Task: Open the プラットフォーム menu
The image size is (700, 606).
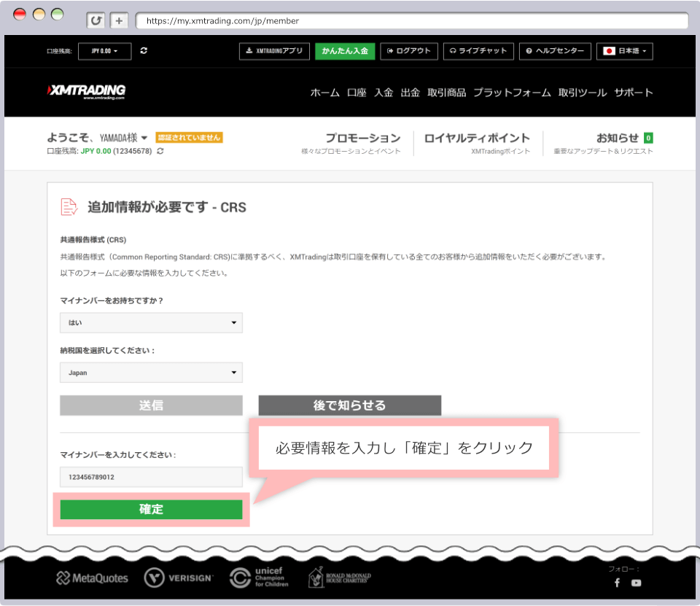Action: [512, 93]
